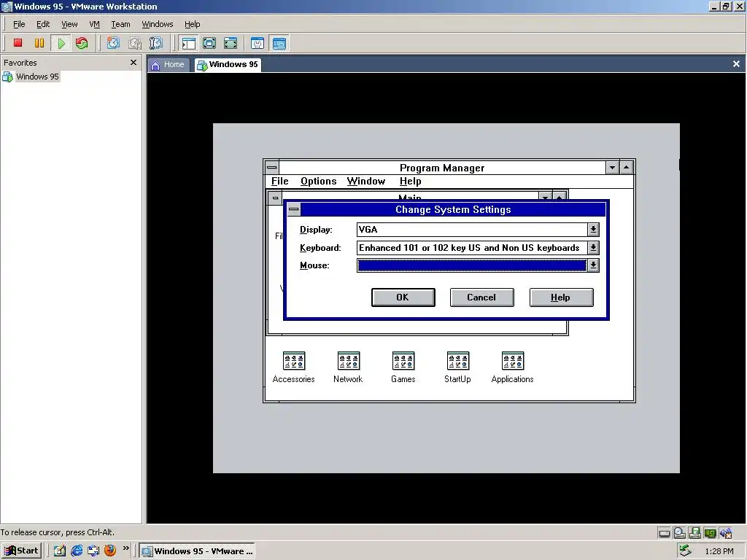This screenshot has width=747, height=560.
Task: Click the red Power Off toolbar button
Action: coord(18,43)
